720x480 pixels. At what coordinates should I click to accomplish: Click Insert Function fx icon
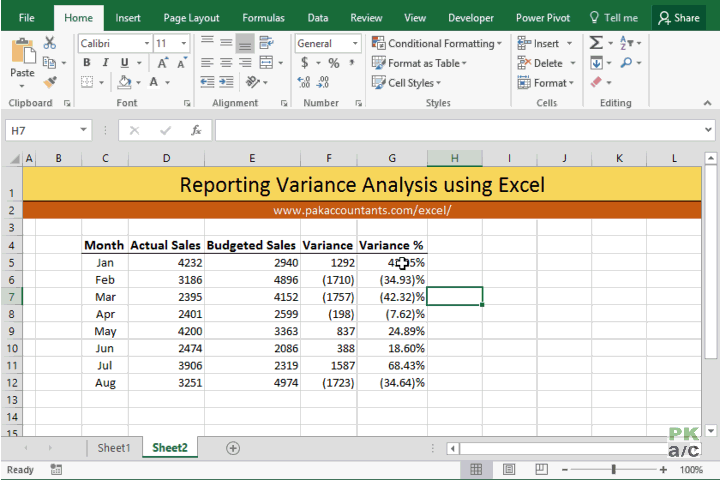[196, 130]
